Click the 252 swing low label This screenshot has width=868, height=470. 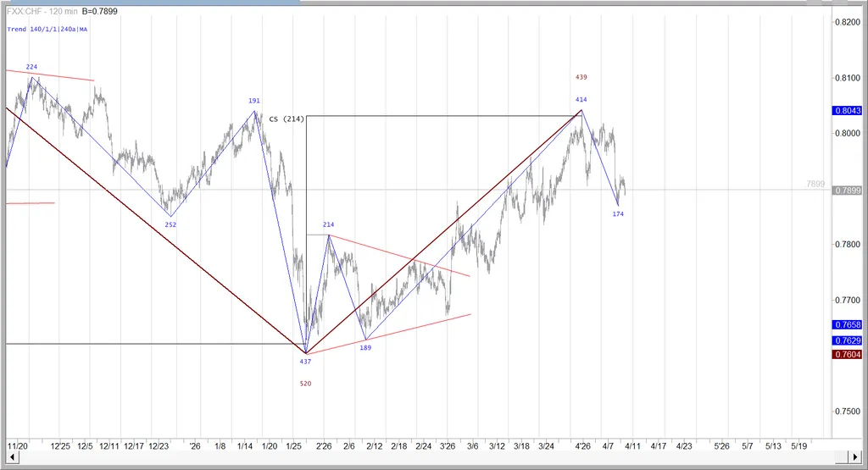170,224
